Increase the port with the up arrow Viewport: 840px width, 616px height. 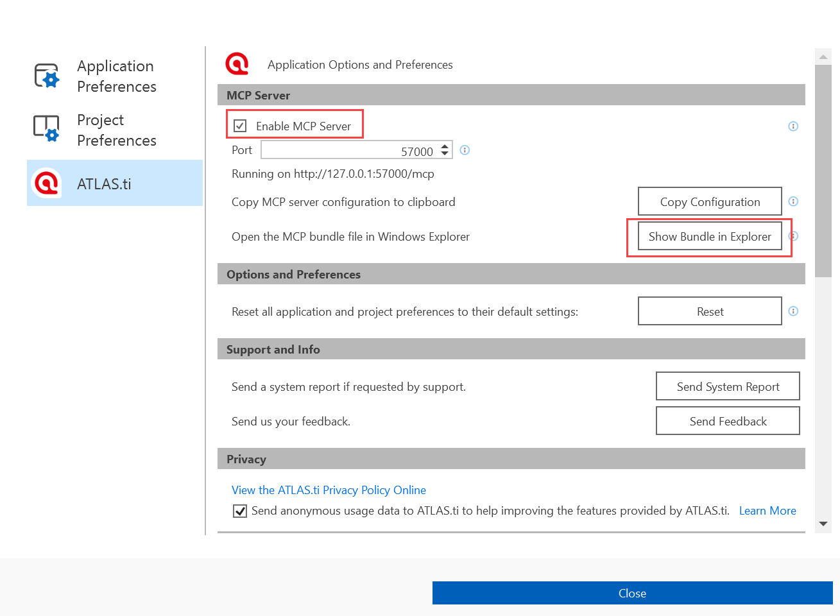(445, 146)
